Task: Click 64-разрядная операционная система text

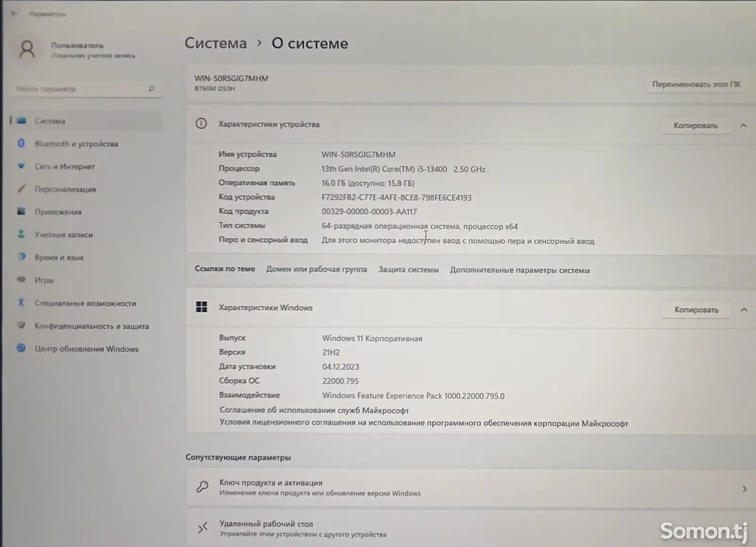Action: (x=419, y=226)
